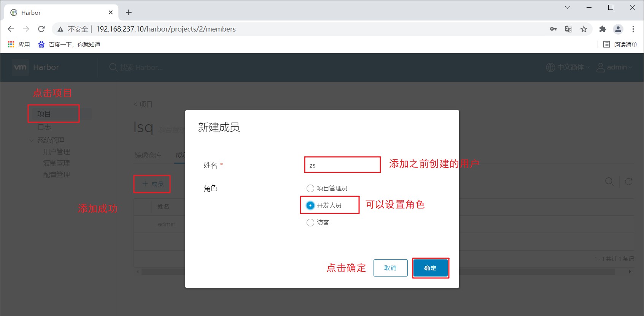The image size is (644, 316).
Task: Select the 项目管理员 role radio
Action: (x=310, y=188)
